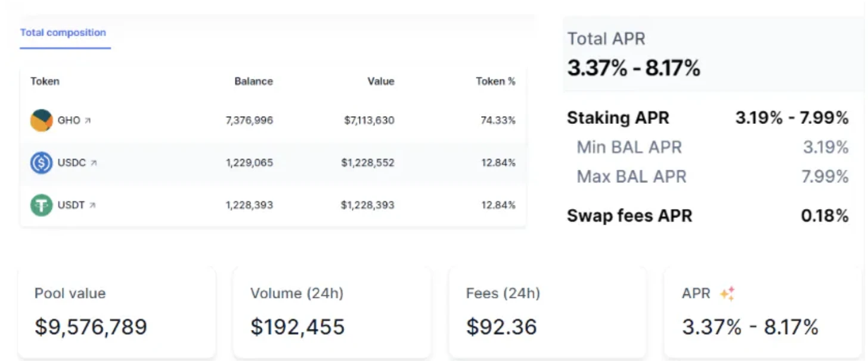This screenshot has height=361, width=868.
Task: Click the Fees (24h) card
Action: 547,312
